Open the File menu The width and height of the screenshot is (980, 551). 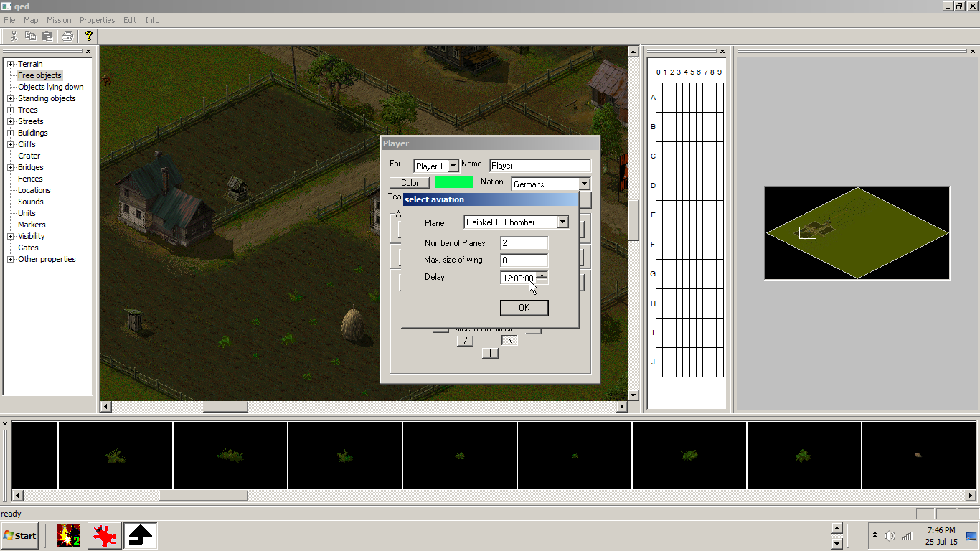click(x=9, y=20)
